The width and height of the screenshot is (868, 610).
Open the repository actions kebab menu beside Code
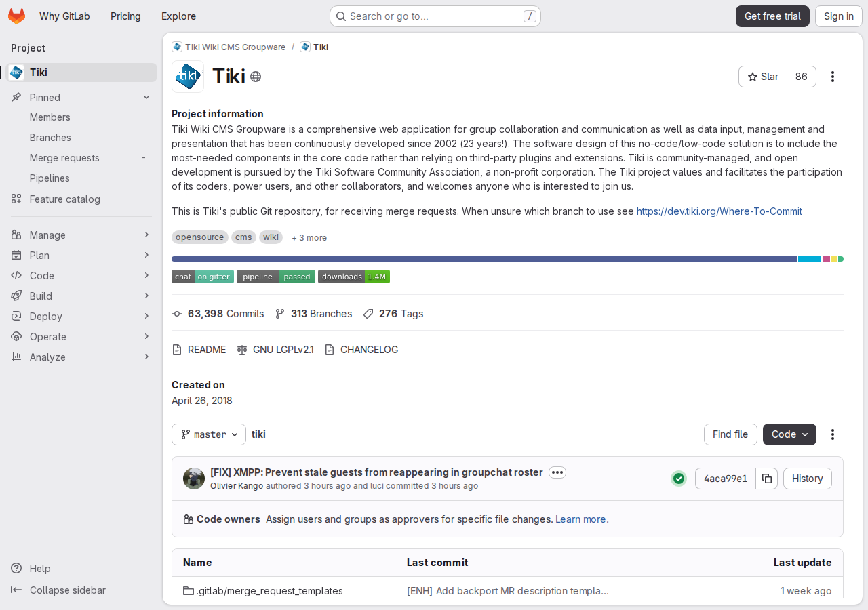[833, 434]
